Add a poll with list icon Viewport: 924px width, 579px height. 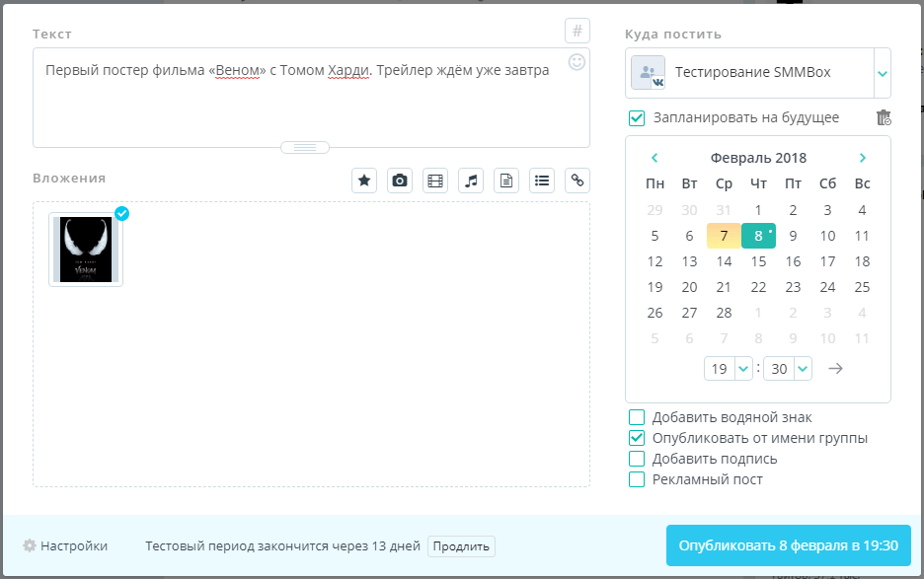click(x=542, y=180)
